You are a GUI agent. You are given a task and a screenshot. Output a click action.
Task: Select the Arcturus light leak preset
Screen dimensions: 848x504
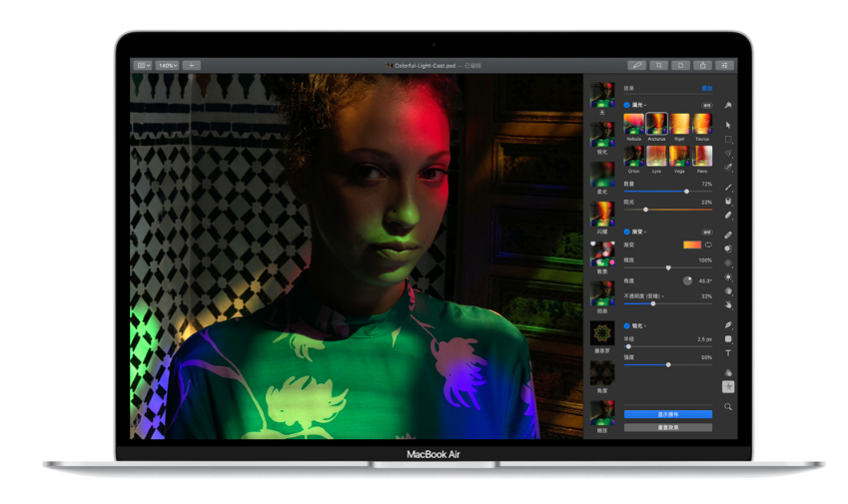[656, 124]
